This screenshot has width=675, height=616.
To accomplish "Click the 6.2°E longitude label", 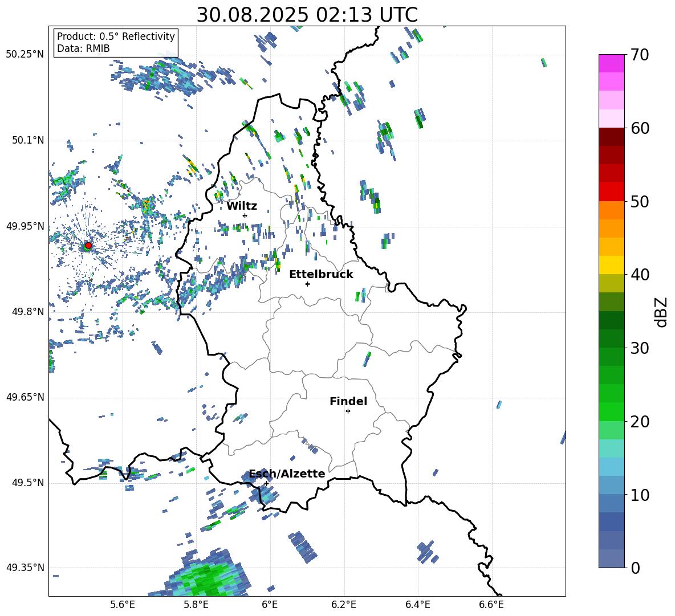I will click(344, 605).
